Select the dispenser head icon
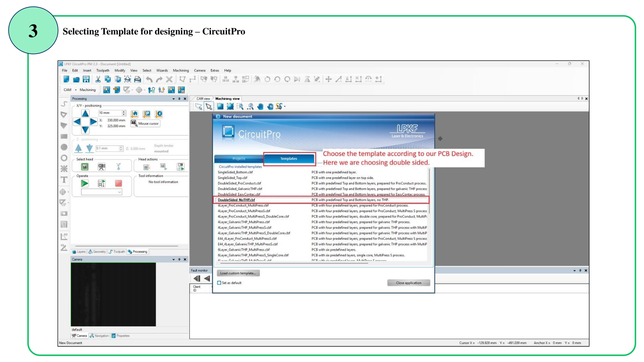 coord(118,167)
